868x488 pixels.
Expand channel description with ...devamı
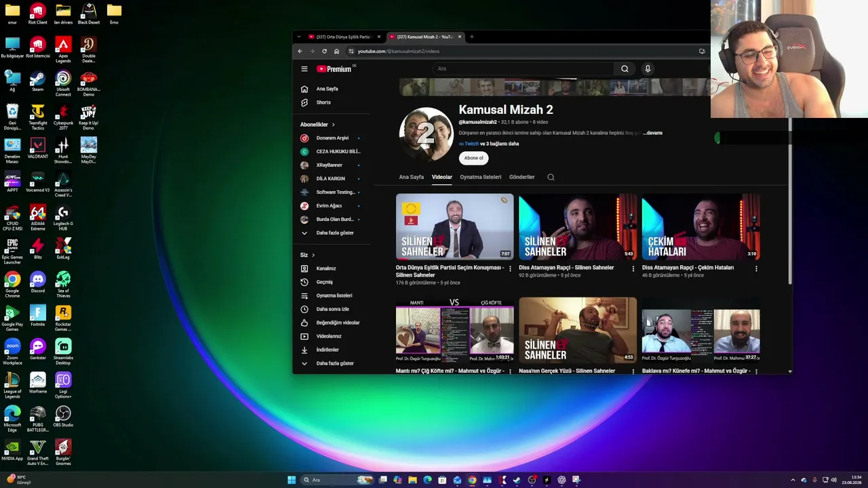point(653,133)
